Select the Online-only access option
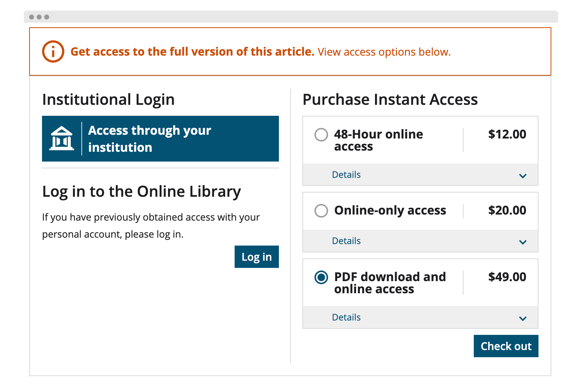This screenshot has height=392, width=582. [321, 211]
